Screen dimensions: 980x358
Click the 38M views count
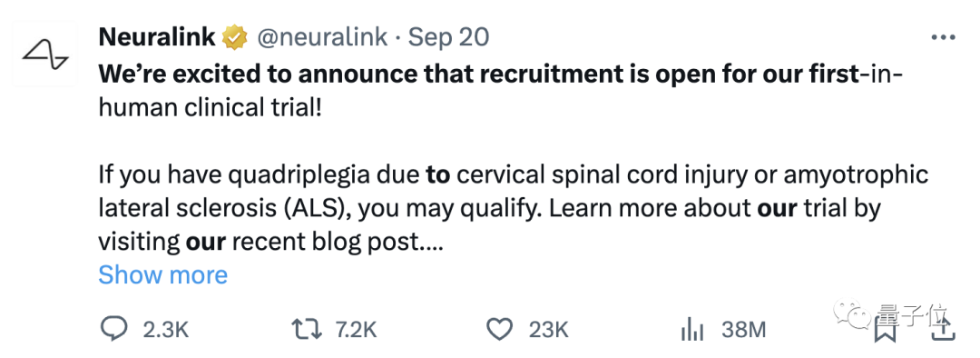coord(743,330)
